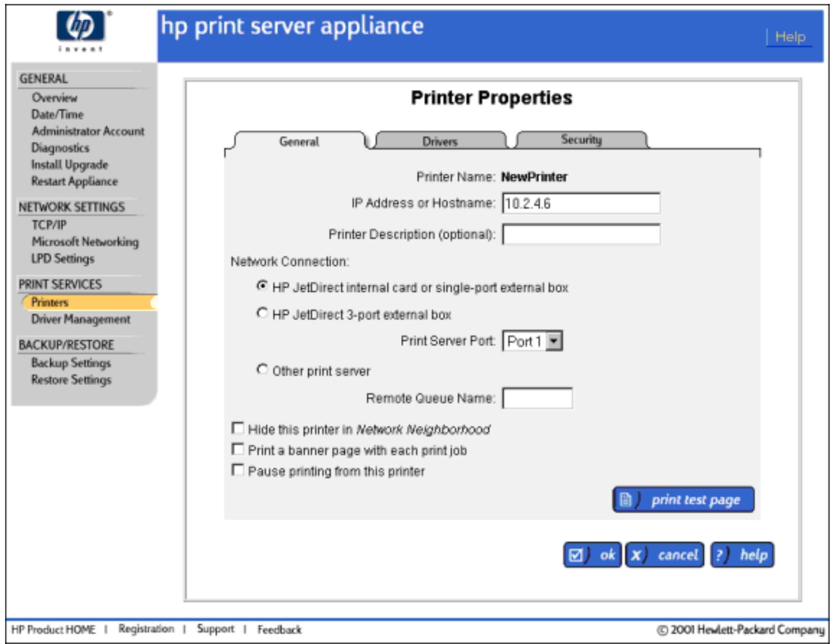Open Overview in the sidebar
Viewport: 832px width, 644px height.
[x=55, y=97]
